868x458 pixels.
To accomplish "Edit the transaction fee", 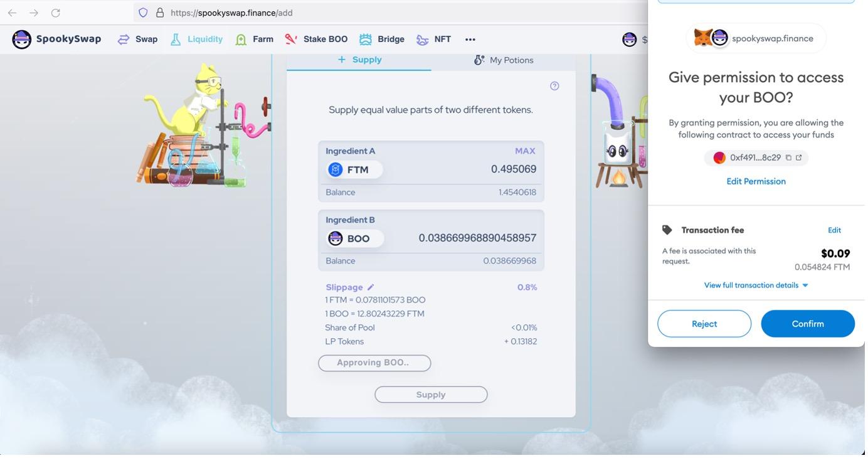I will tap(834, 230).
